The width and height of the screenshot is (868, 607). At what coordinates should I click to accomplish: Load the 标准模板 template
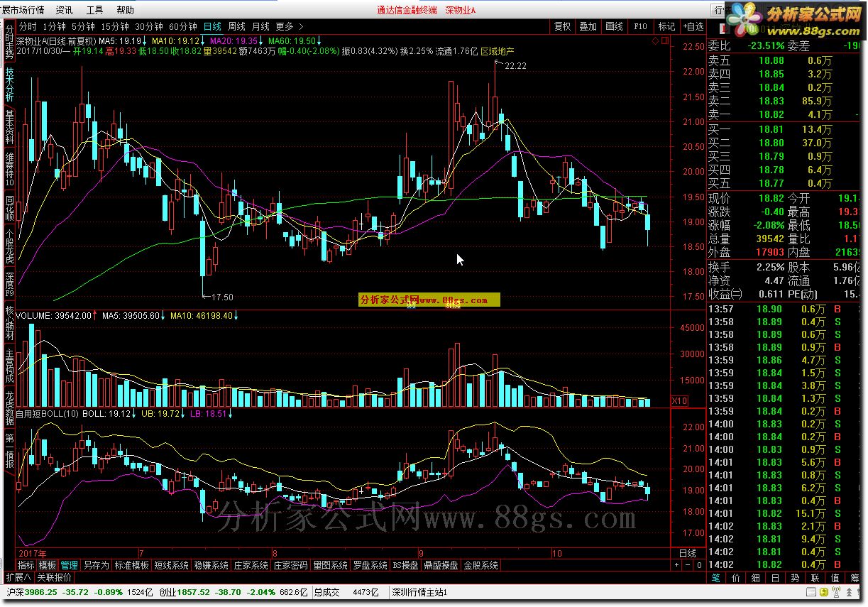coord(131,566)
